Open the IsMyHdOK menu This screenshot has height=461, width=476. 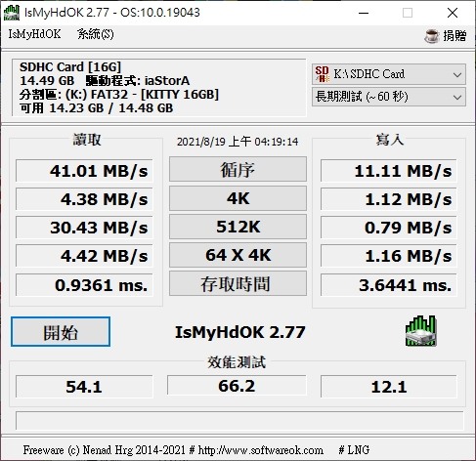pos(34,34)
